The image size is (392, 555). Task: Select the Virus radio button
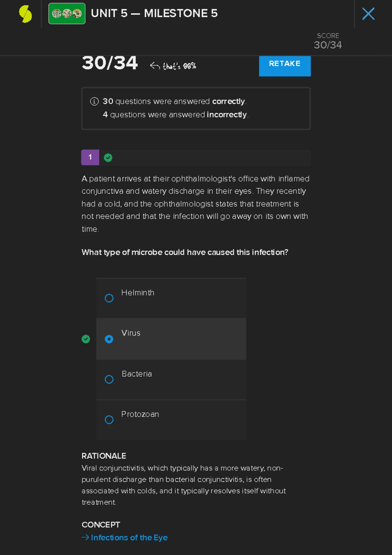[x=109, y=339]
